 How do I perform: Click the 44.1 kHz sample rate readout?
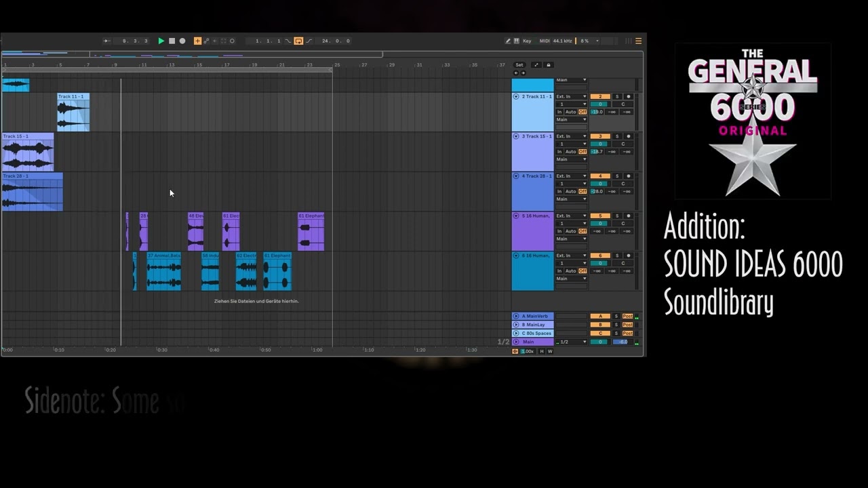click(x=562, y=41)
